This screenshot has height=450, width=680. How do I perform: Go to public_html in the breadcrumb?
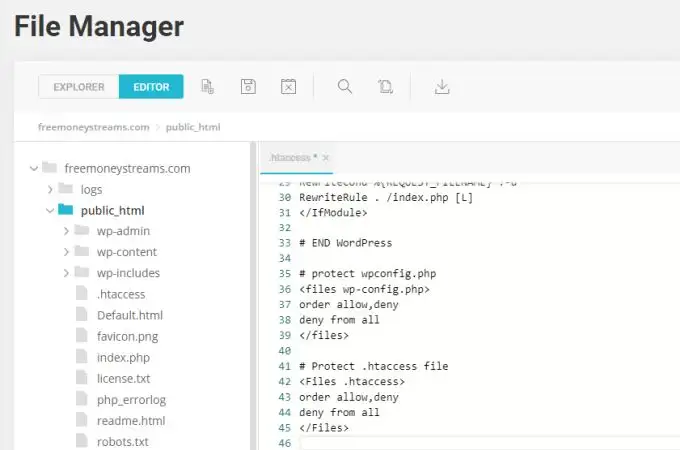[x=193, y=127]
